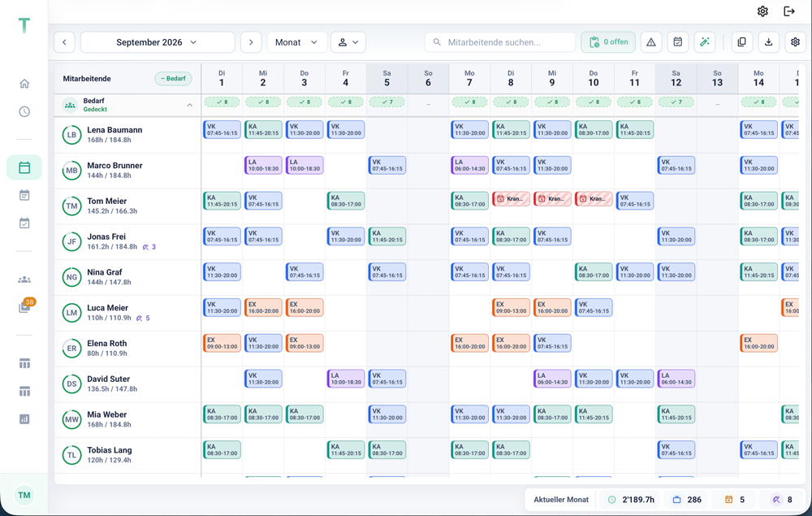Viewport: 812px width, 516px height.
Task: Click David Suter's DS avatar
Action: point(71,384)
